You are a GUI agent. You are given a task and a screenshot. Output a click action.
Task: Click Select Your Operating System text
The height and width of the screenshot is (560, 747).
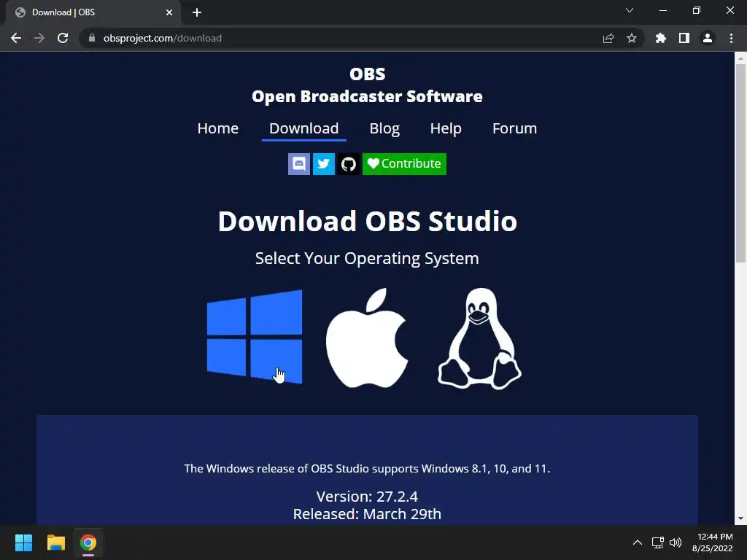tap(367, 258)
